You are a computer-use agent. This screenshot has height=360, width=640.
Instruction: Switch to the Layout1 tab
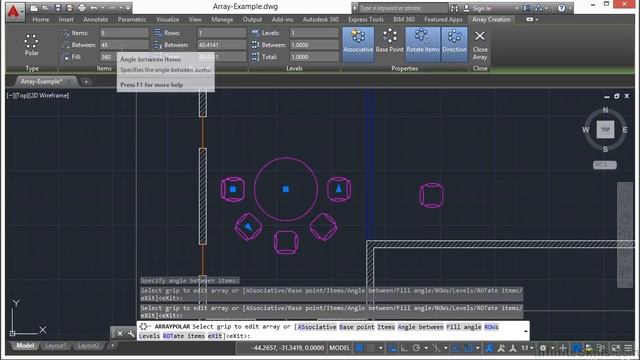(56, 346)
